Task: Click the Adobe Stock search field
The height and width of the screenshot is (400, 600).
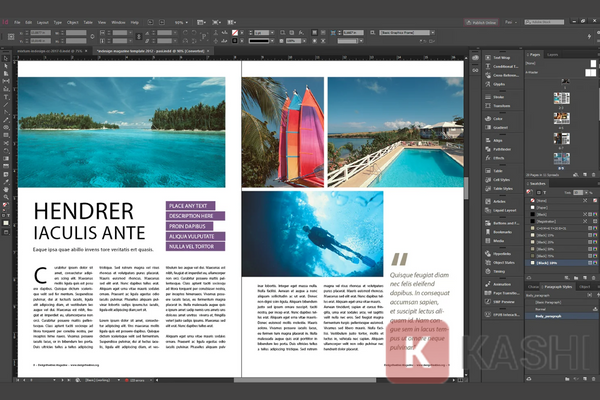Action: [545, 23]
